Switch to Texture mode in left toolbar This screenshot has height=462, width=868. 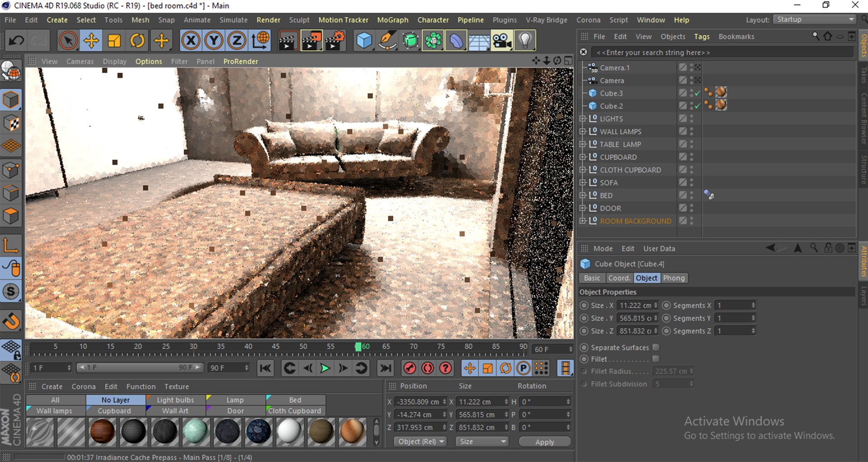(11, 123)
